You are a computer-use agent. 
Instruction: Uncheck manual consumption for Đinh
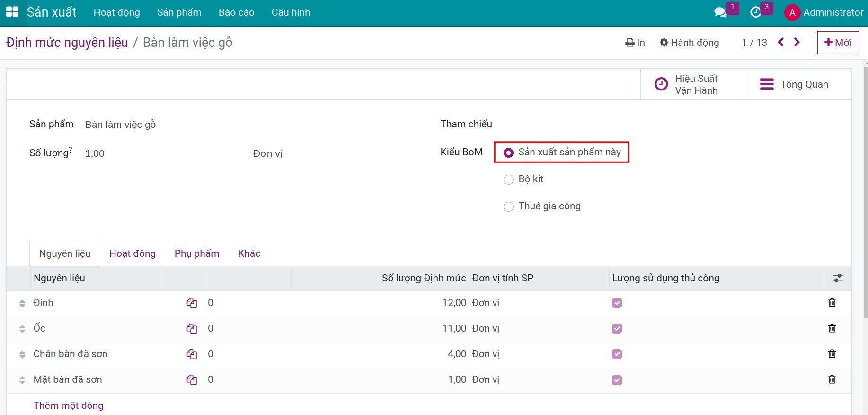pos(617,303)
